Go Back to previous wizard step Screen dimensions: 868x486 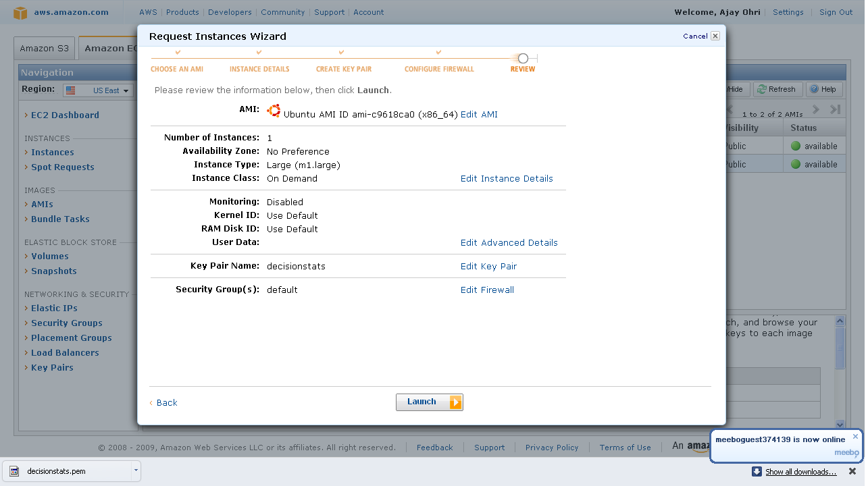[166, 403]
